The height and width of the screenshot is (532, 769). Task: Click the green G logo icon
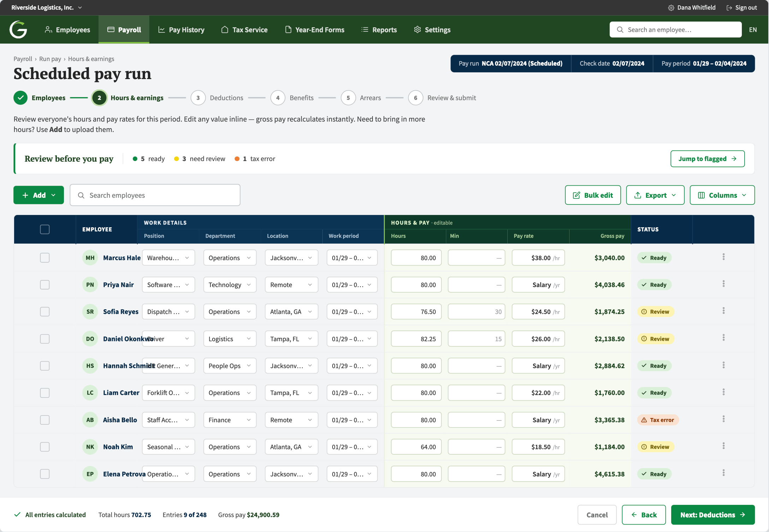(x=18, y=30)
